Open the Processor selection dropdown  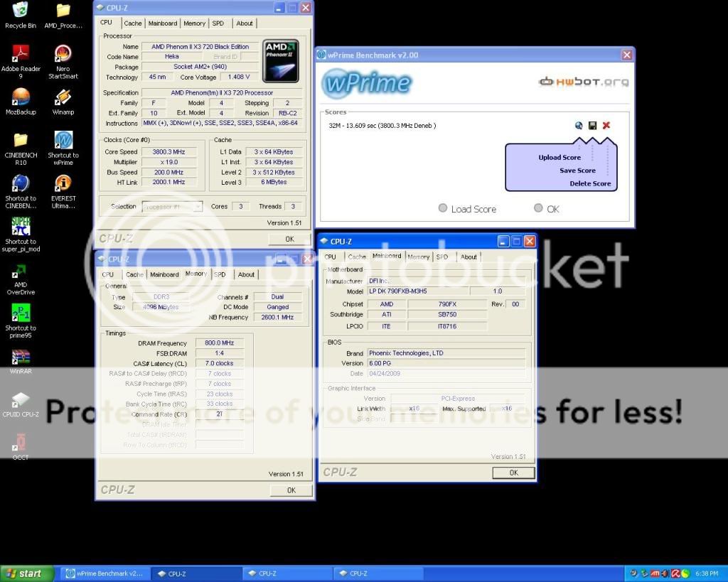pyautogui.click(x=172, y=207)
